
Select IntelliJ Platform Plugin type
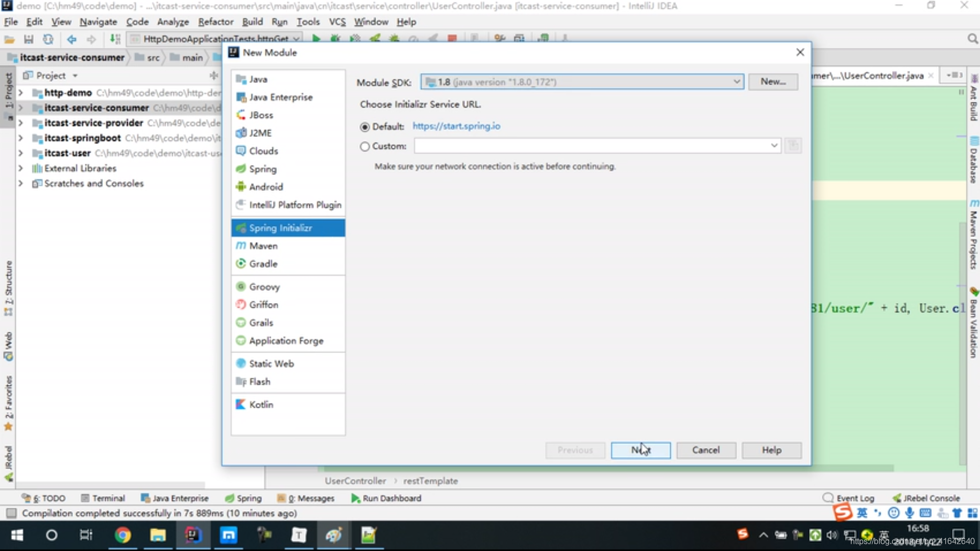coord(288,205)
